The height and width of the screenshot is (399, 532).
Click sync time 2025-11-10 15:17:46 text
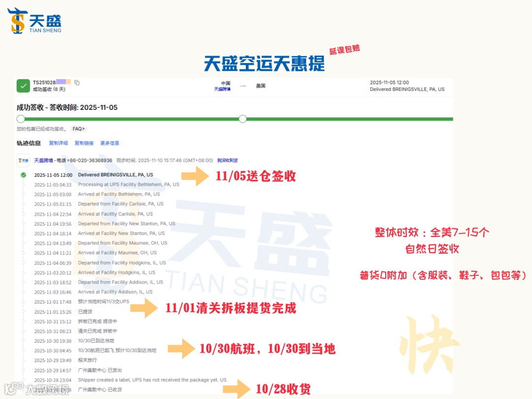point(165,161)
